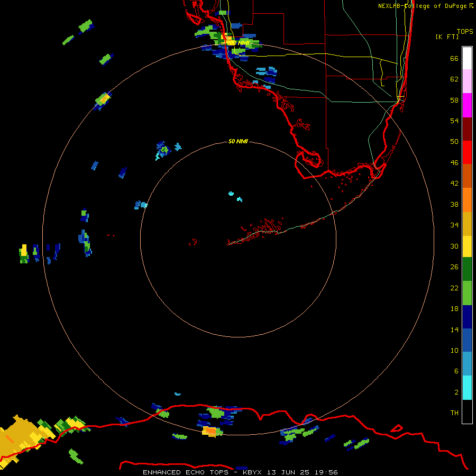Click the TOPS legend title
This screenshot has width=476, height=476.
465,31
